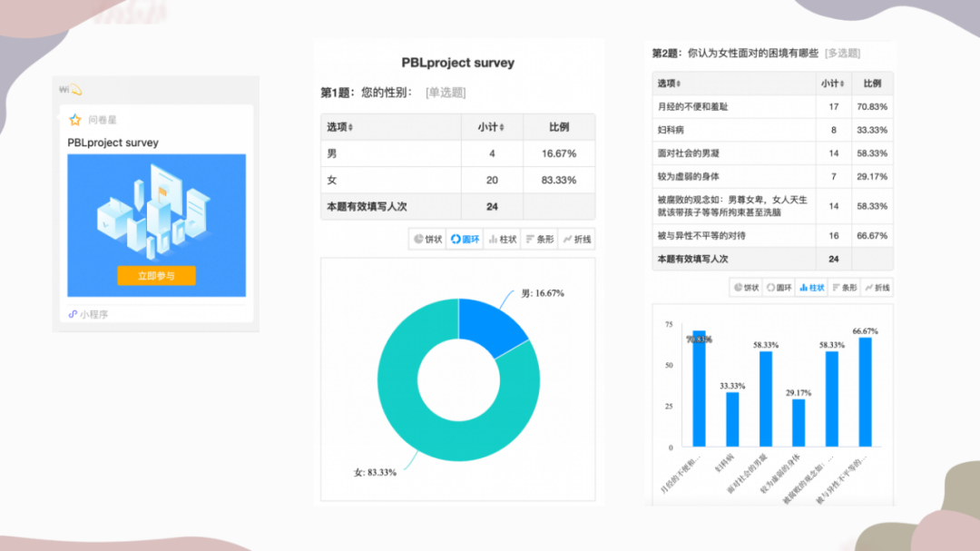This screenshot has width=980, height=551.
Task: Click the 第2题 question heading text
Action: coord(735,54)
